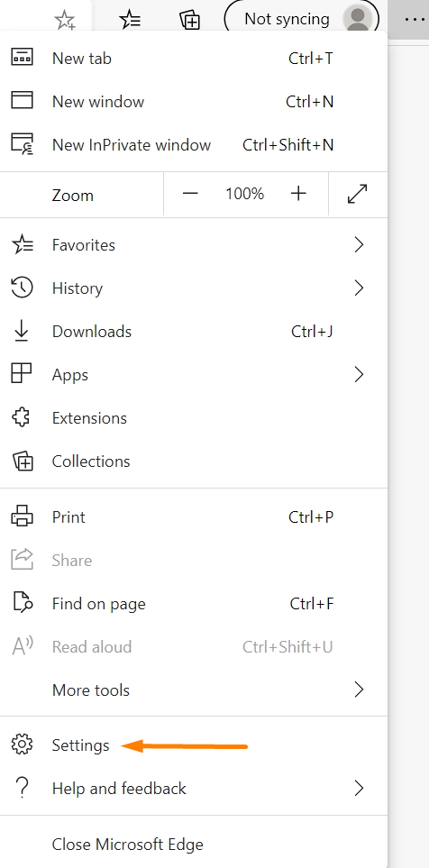
Task: Open Settings via the gear icon
Action: [23, 745]
